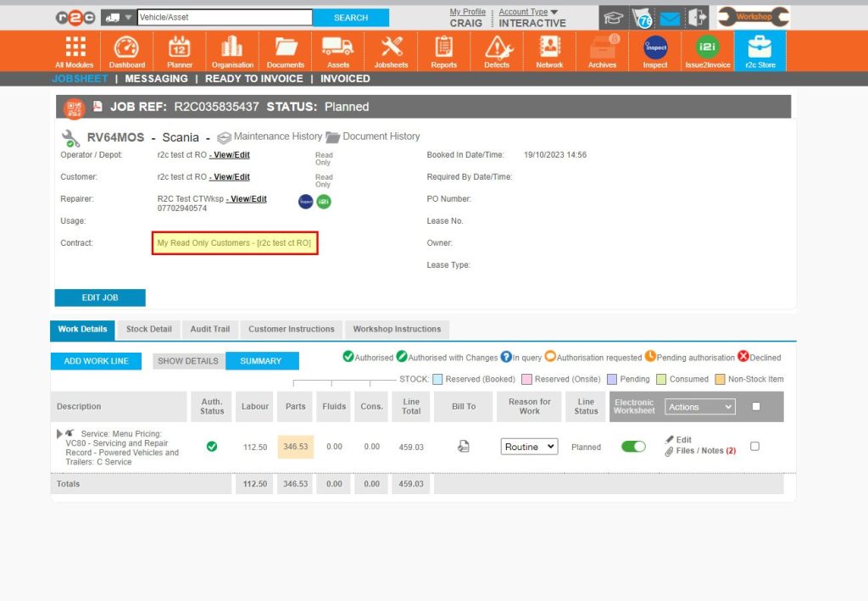The image size is (868, 601).
Task: Open the Inspect module
Action: (655, 52)
